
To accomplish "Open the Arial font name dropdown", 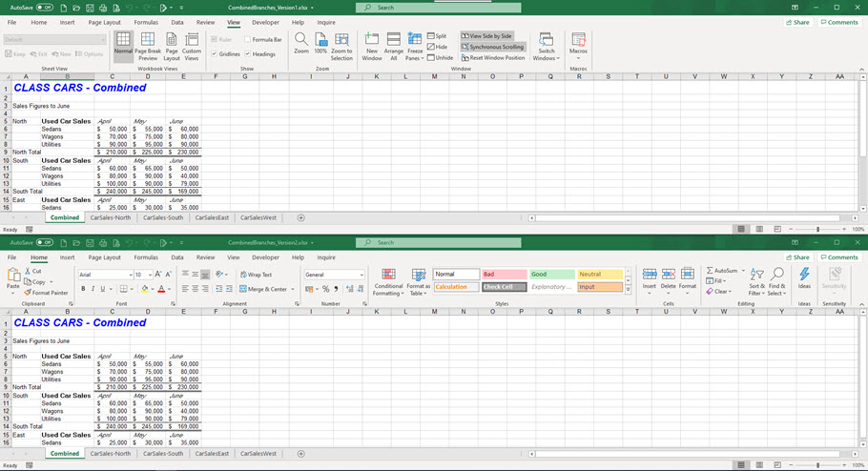I will (x=129, y=275).
